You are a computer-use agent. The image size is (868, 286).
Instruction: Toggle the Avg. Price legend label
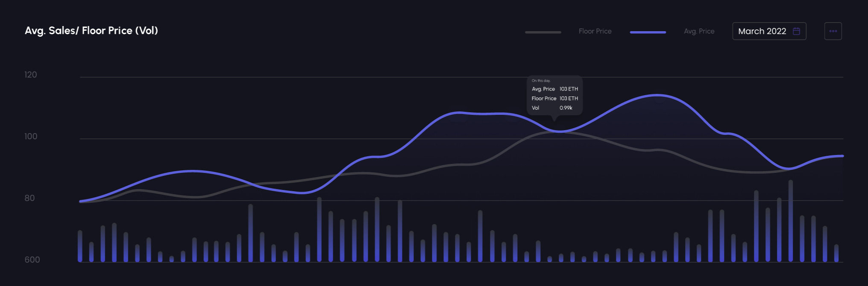tap(699, 31)
